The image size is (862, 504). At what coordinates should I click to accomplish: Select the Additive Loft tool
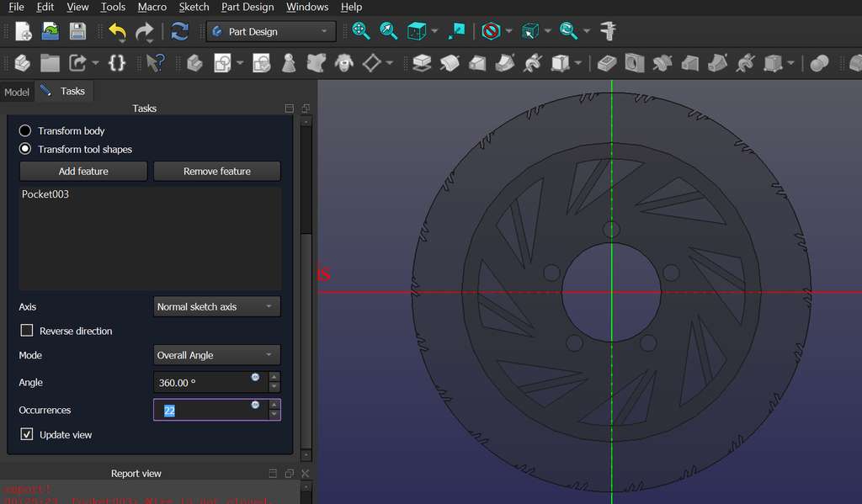tap(477, 63)
